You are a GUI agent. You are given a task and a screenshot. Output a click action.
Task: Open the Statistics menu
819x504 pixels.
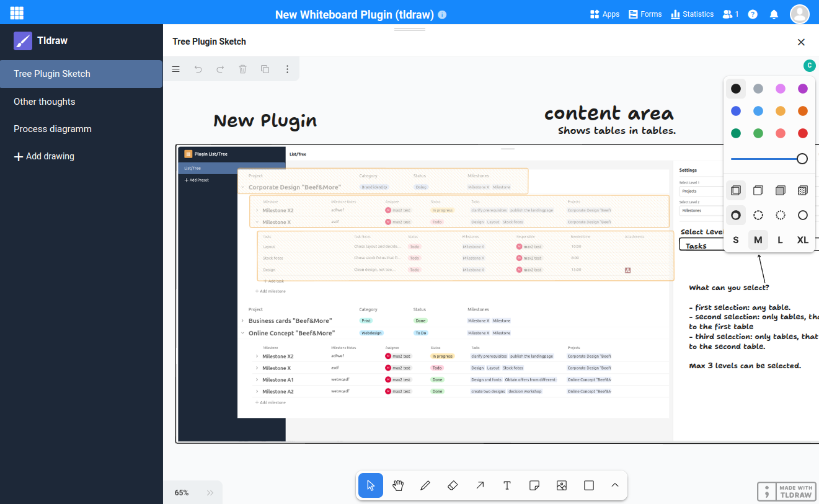click(693, 14)
